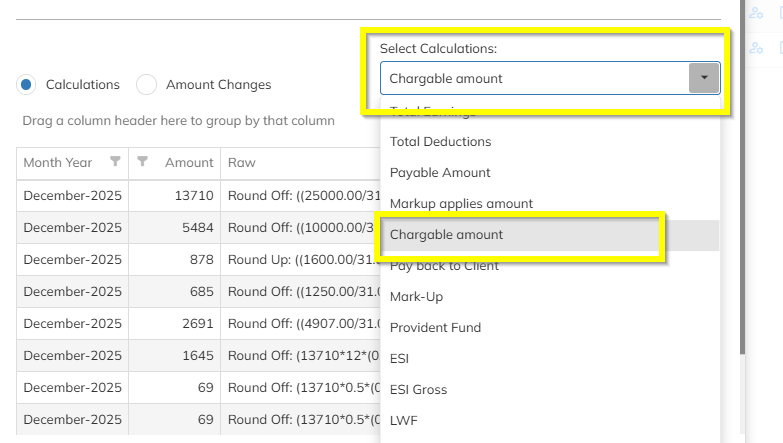This screenshot has height=443, width=783.
Task: Choose Payable Amount from the list
Action: click(440, 173)
